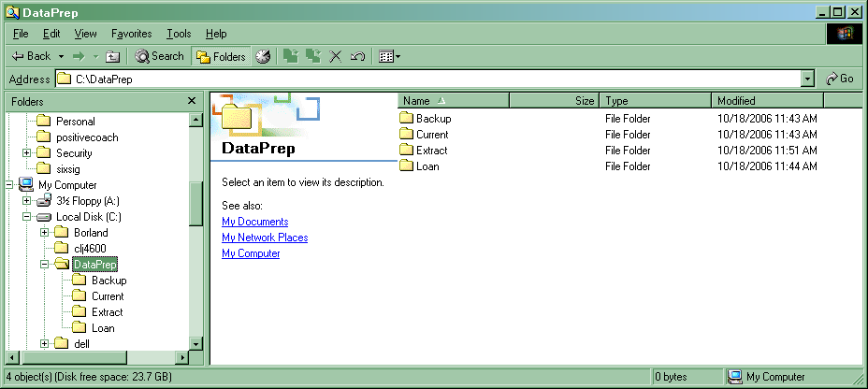The height and width of the screenshot is (389, 868).
Task: Click the Extract folder icon in file list
Action: [407, 150]
